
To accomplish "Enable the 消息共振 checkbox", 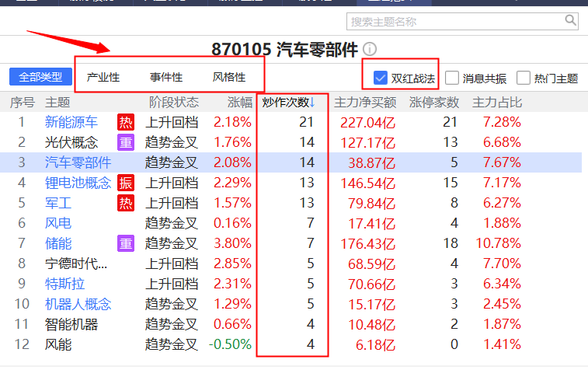I will [452, 78].
